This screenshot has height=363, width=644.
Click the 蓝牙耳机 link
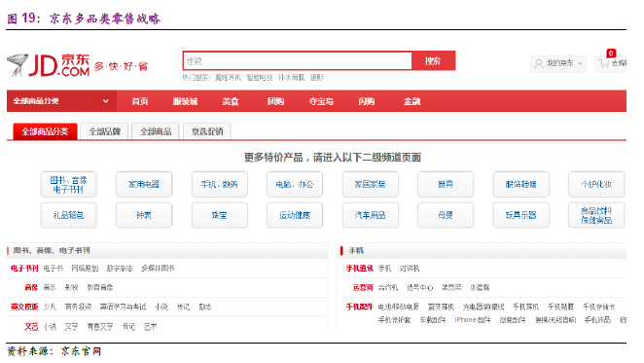(441, 307)
